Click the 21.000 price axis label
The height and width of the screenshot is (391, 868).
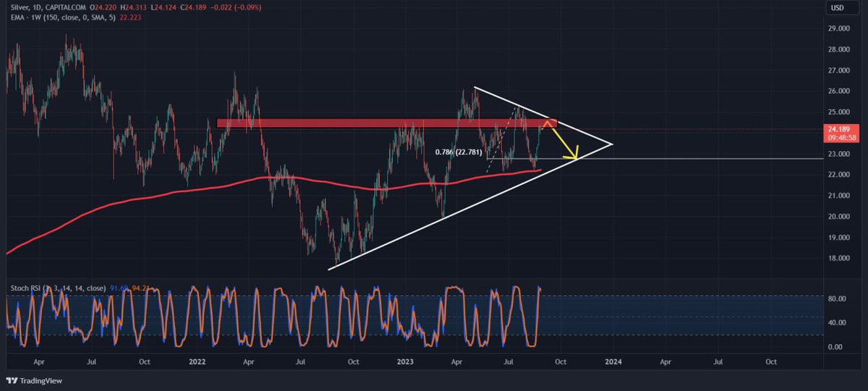(839, 196)
